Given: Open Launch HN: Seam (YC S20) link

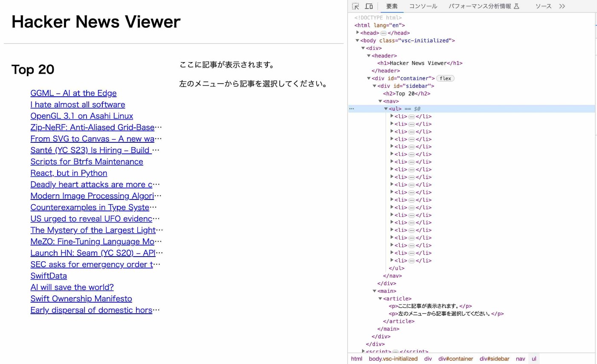Looking at the screenshot, I should point(96,253).
